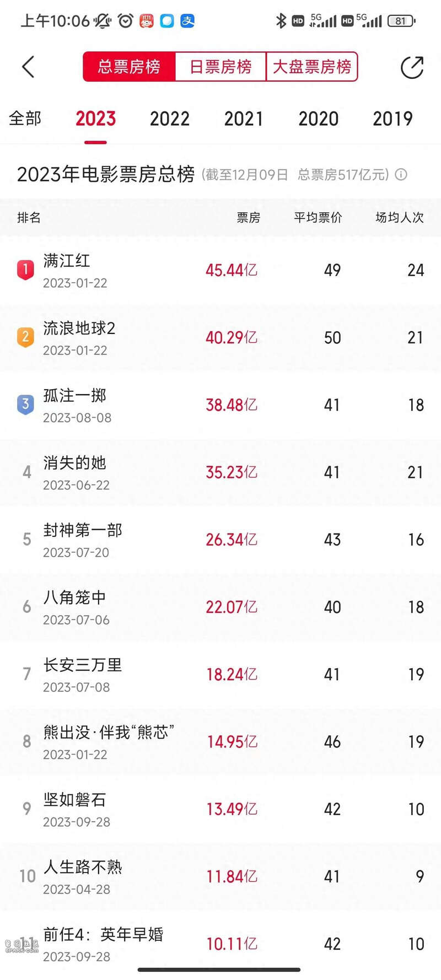This screenshot has height=980, width=441.
Task: Select the 总票房榜 tab
Action: click(x=129, y=67)
